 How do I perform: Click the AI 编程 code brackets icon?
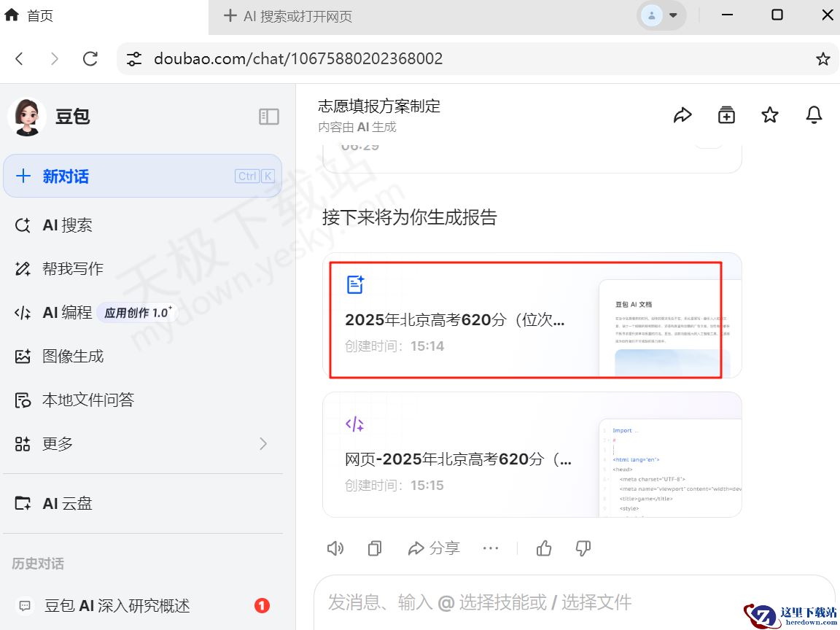click(x=23, y=312)
